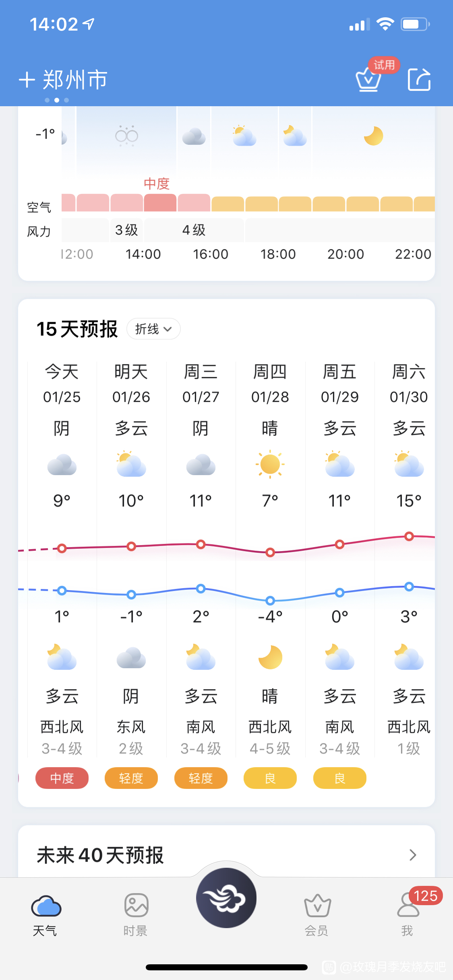Expand the 未来40天预报 chevron arrow
Screen dimensions: 453x980
(412, 855)
